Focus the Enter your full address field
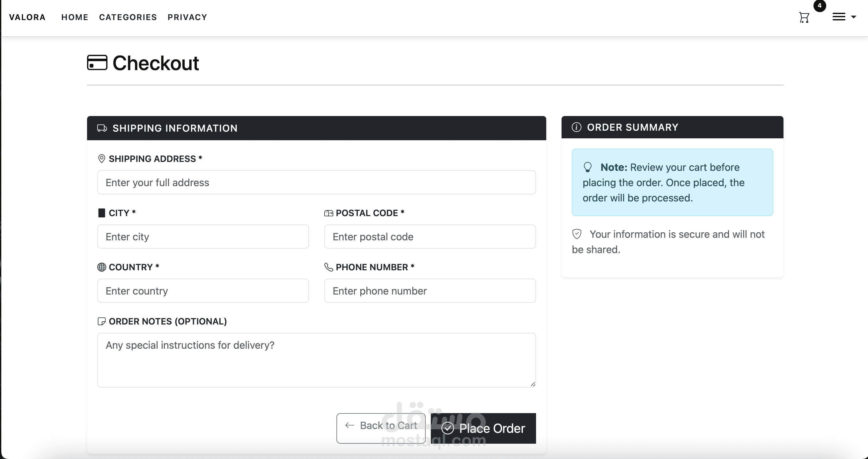Image resolution: width=868 pixels, height=459 pixels. tap(316, 183)
